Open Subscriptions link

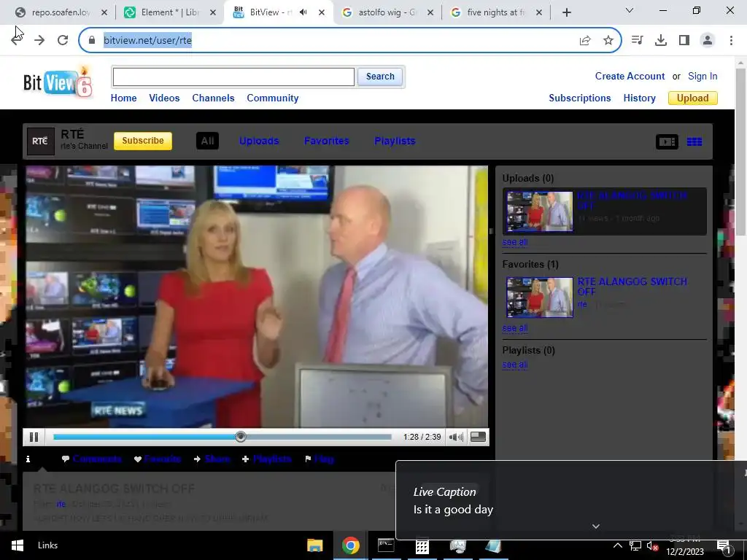pyautogui.click(x=580, y=98)
